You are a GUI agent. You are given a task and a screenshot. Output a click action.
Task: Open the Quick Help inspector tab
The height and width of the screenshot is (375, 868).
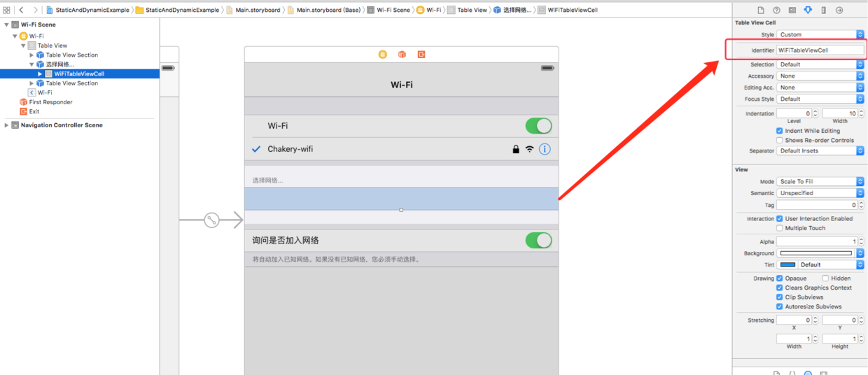(776, 10)
